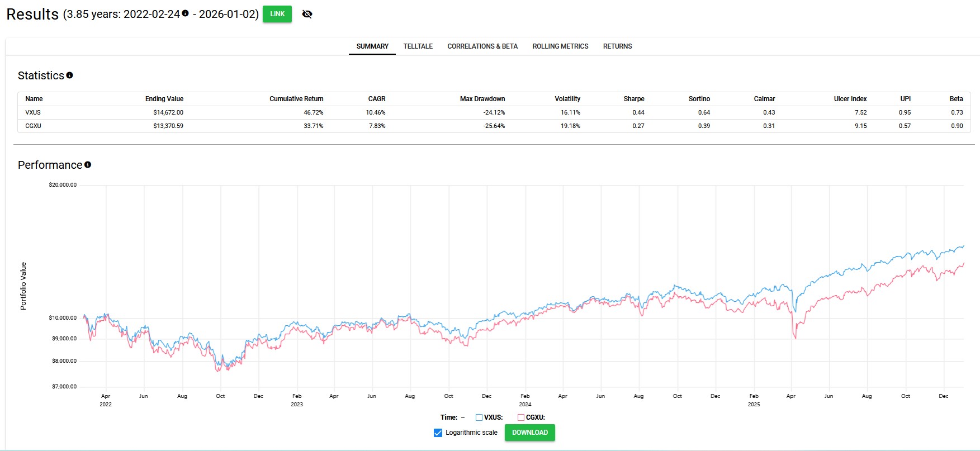
Task: Click CGXU CAGR value 7.83%
Action: pos(377,126)
